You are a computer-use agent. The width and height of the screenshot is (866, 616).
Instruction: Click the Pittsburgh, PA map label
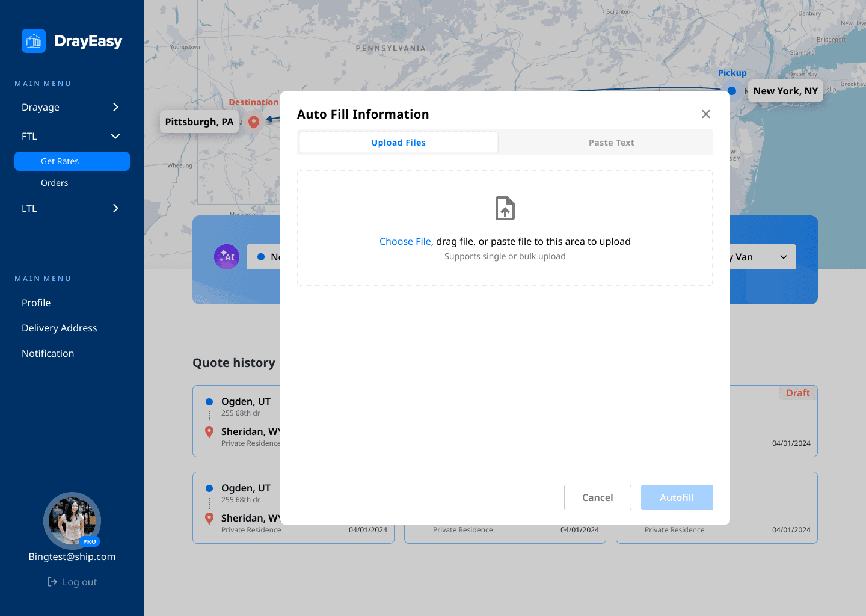tap(200, 122)
